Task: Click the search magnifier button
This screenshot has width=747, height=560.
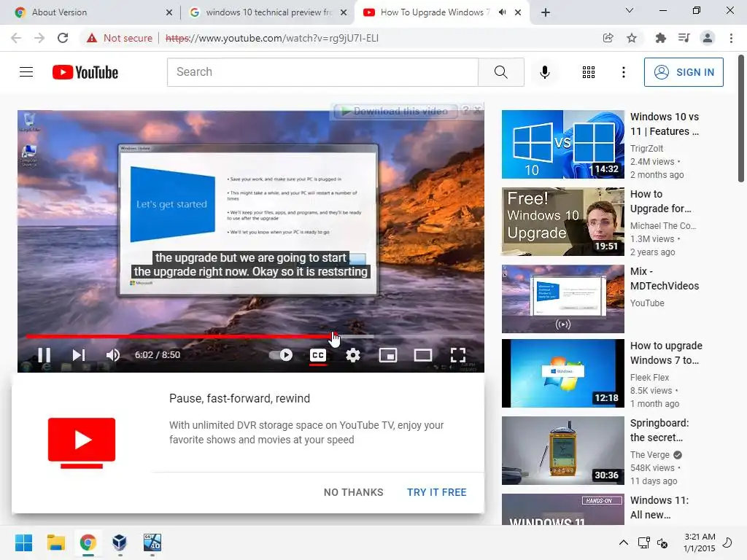Action: pyautogui.click(x=501, y=72)
